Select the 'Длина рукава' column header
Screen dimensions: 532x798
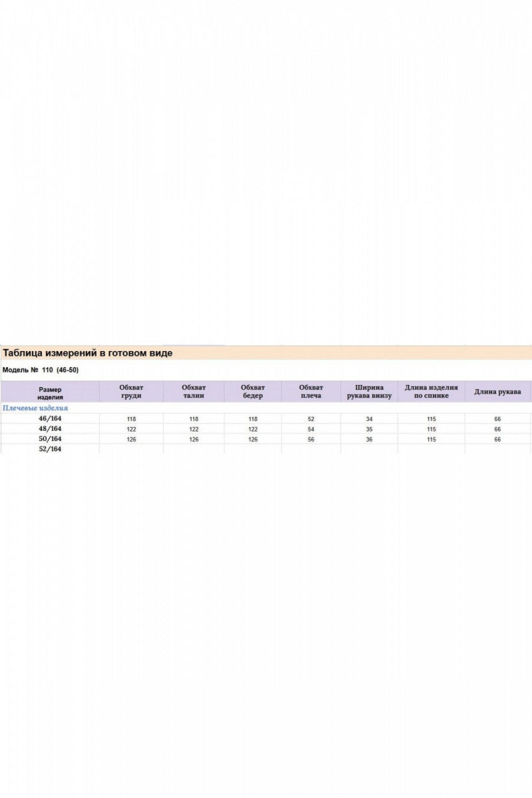coord(498,392)
